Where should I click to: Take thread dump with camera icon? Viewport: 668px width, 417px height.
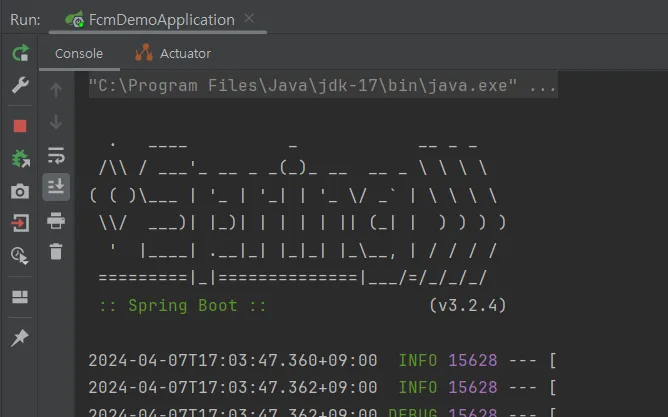click(x=20, y=191)
